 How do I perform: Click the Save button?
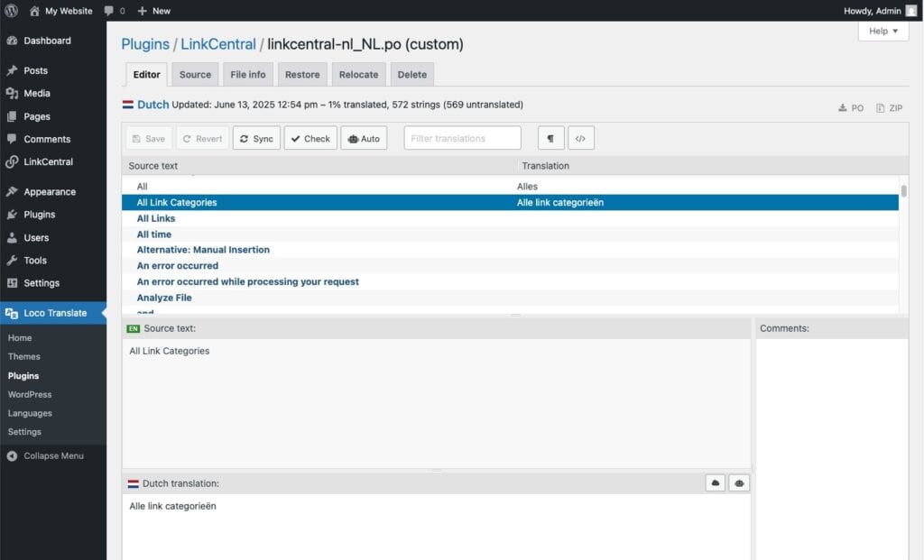[x=149, y=138]
